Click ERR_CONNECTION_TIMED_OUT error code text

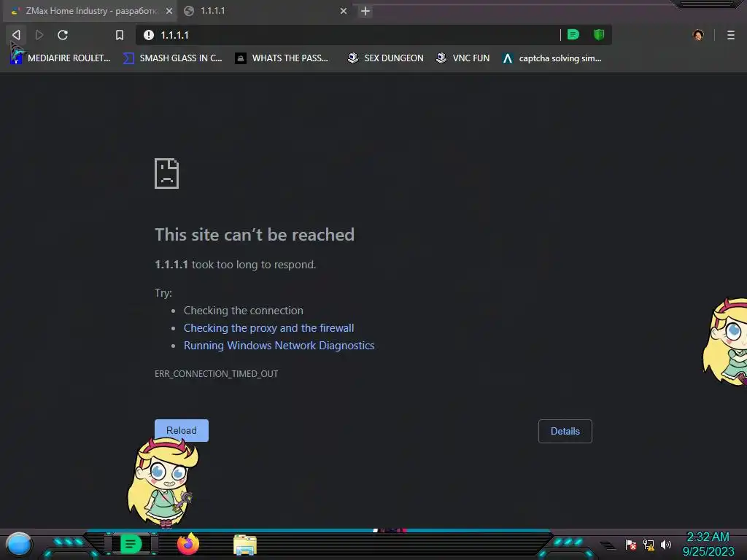coord(216,374)
